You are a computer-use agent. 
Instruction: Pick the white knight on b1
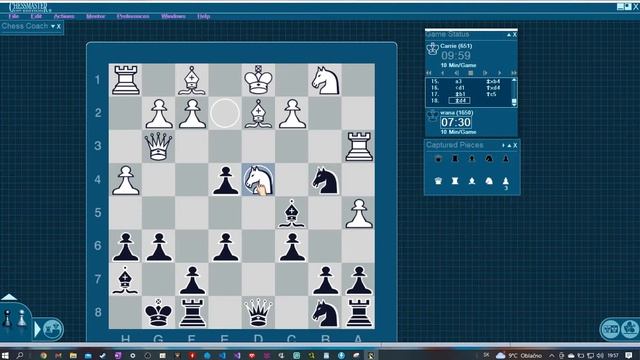coord(325,80)
